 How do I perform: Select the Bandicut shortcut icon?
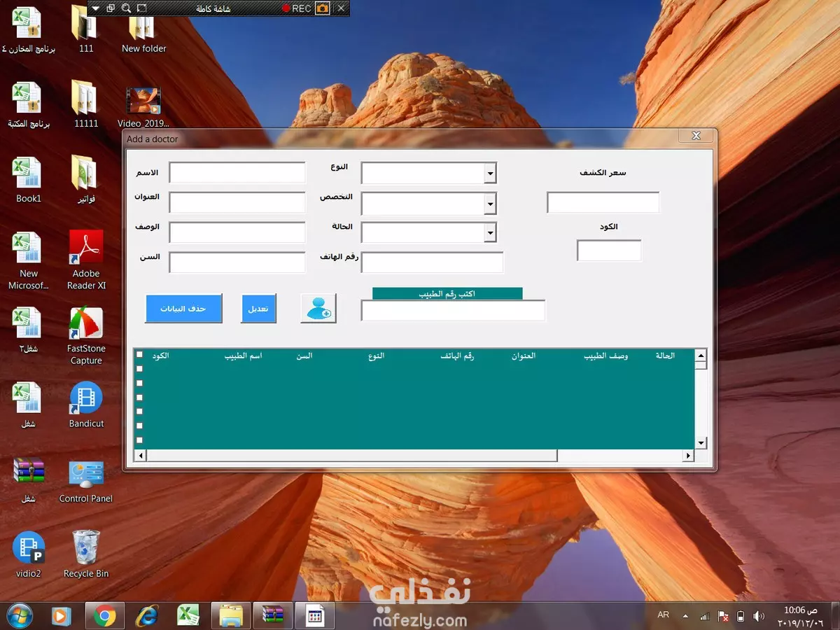click(x=86, y=405)
